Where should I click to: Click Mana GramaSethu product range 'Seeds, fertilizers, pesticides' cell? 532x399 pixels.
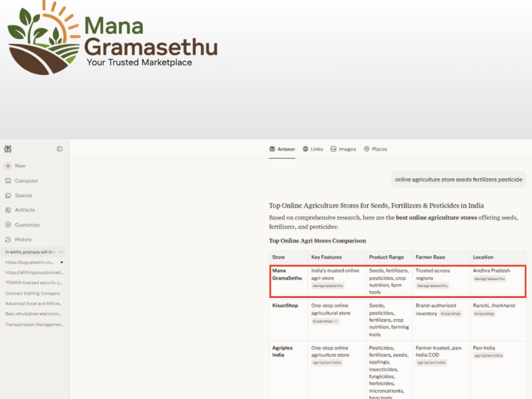coord(389,281)
